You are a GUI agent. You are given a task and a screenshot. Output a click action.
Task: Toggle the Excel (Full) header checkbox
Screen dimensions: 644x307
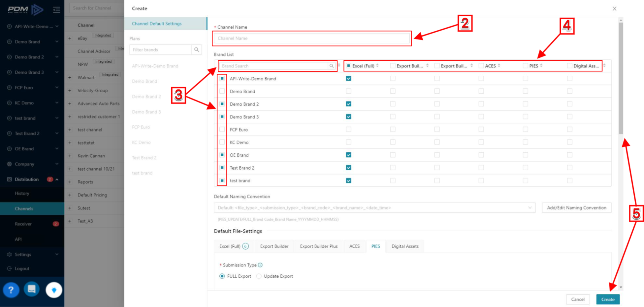pos(349,66)
